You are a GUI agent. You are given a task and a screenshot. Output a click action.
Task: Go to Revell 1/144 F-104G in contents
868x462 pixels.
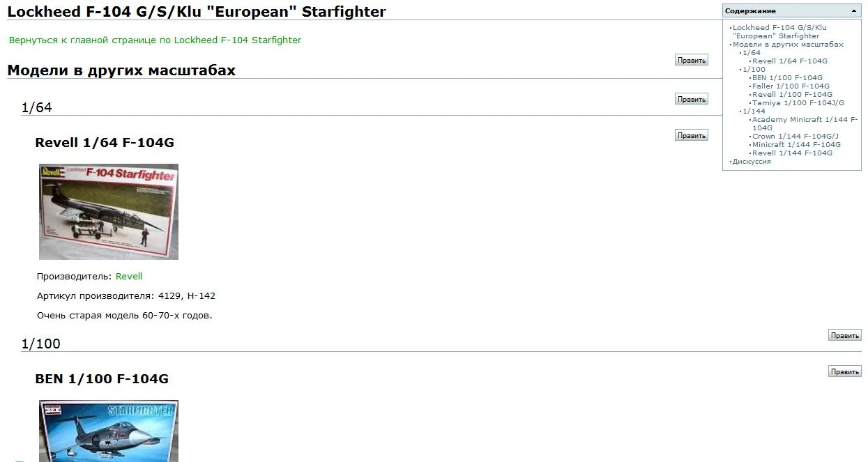click(792, 153)
